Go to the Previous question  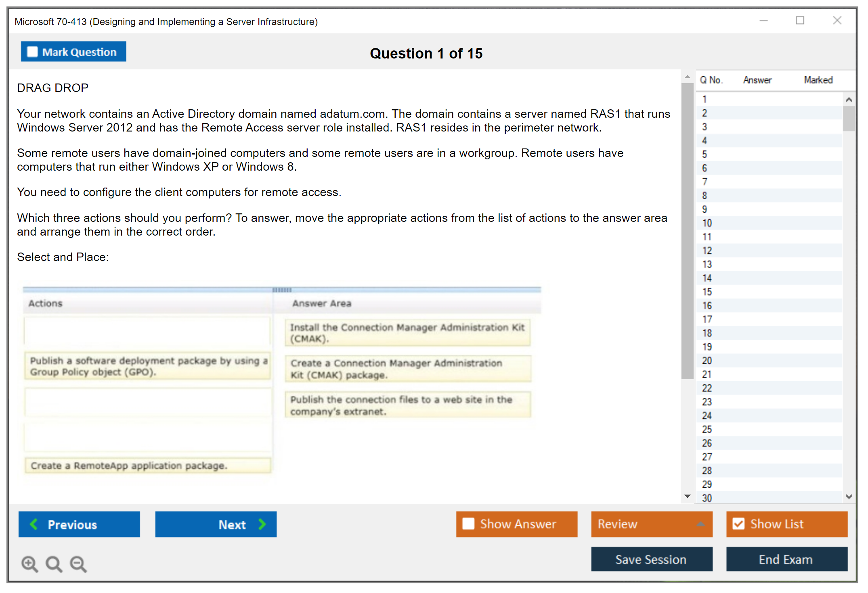(x=79, y=524)
